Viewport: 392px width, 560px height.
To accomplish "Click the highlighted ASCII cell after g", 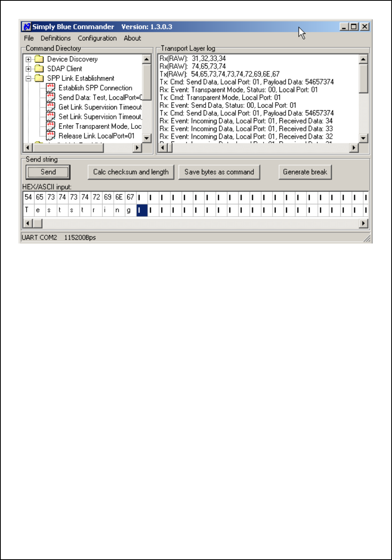I will (x=142, y=210).
